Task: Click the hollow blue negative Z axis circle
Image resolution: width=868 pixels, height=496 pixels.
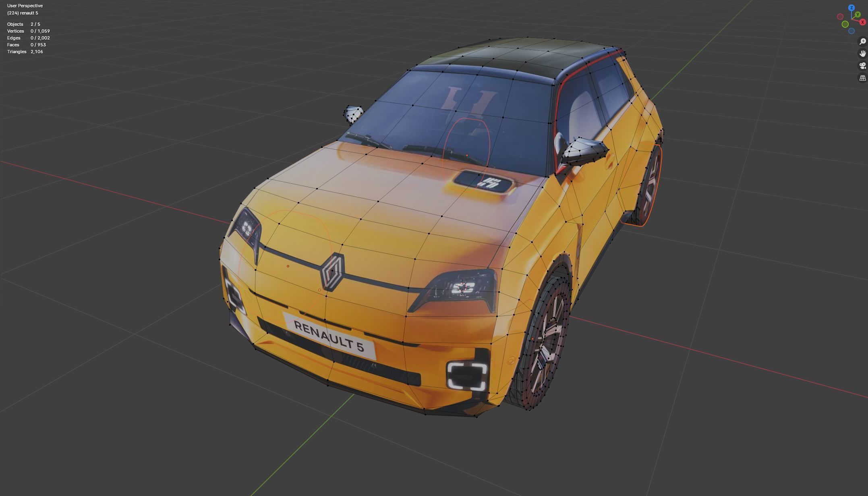Action: (x=851, y=31)
